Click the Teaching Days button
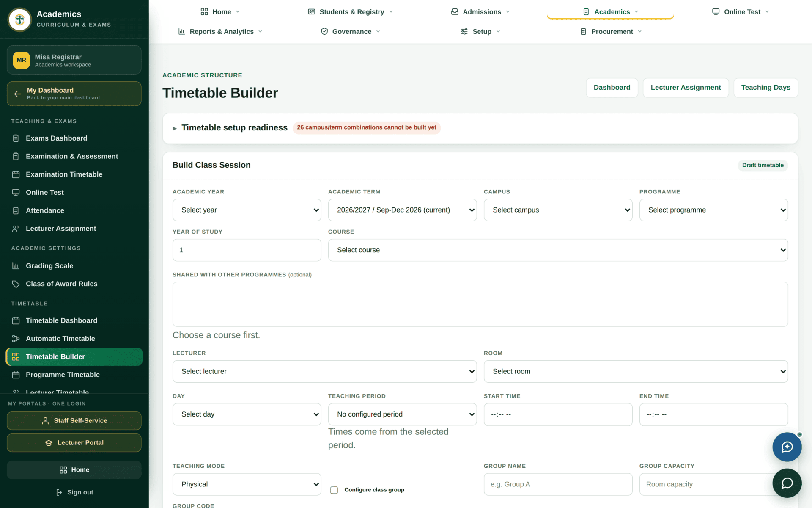This screenshot has height=508, width=812. point(765,88)
